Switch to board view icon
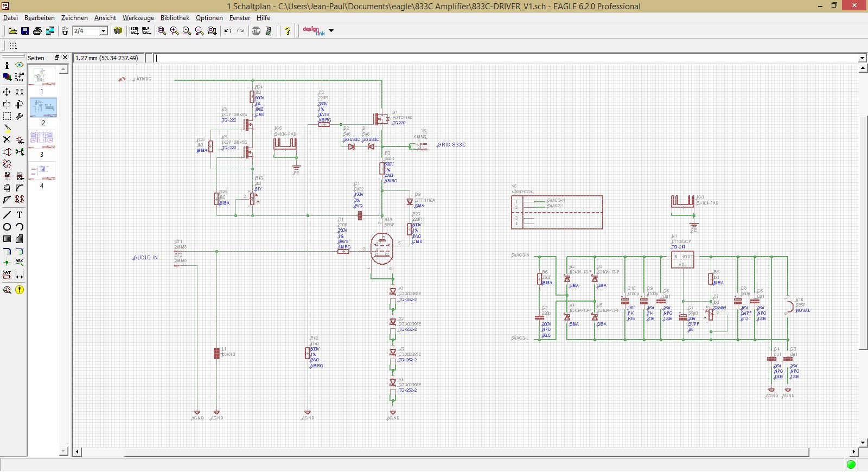868x472 pixels. (x=65, y=31)
